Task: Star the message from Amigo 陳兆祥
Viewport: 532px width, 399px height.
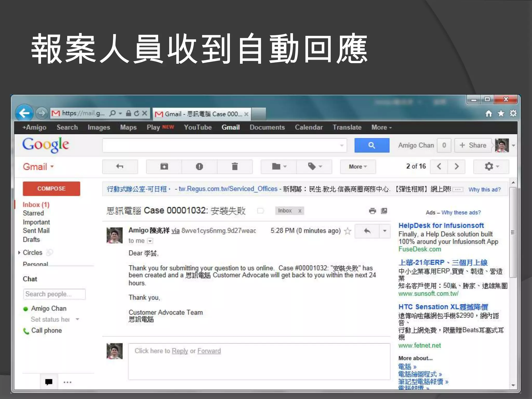Action: click(x=348, y=231)
